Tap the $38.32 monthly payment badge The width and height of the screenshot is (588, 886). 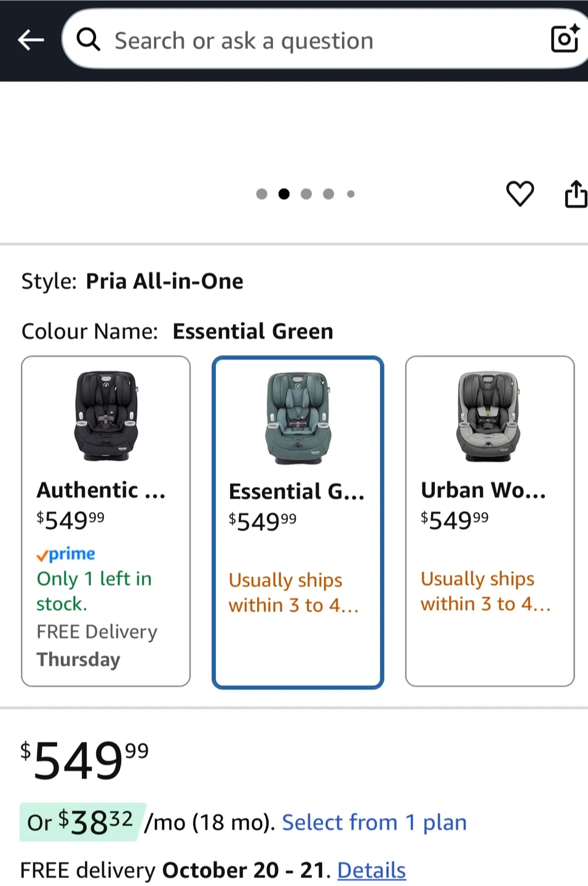(x=82, y=822)
